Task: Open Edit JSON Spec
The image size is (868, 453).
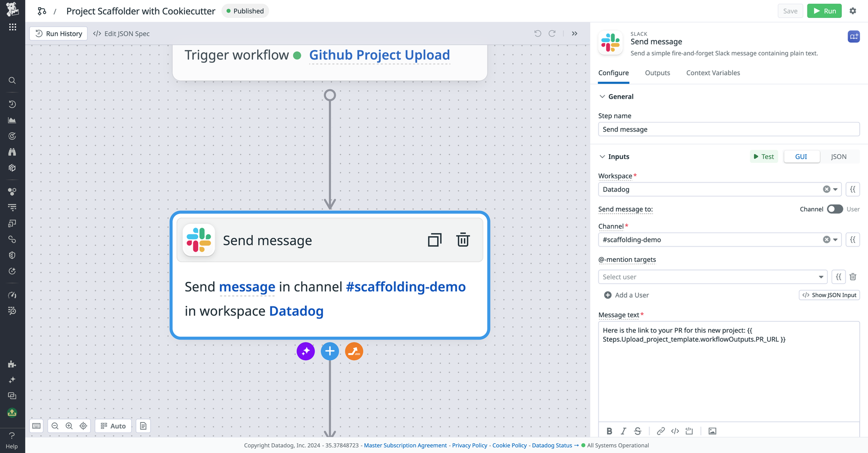Action: 121,33
